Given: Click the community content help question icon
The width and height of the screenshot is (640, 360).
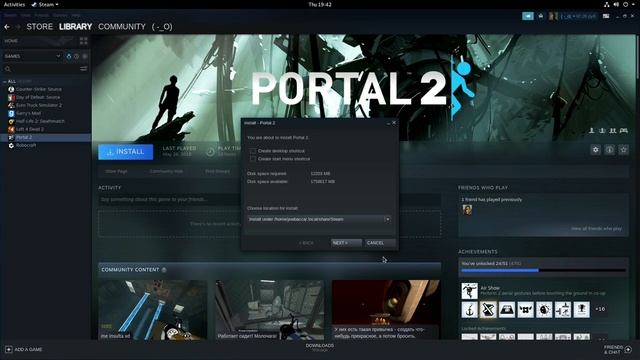Looking at the screenshot, I should click(164, 270).
